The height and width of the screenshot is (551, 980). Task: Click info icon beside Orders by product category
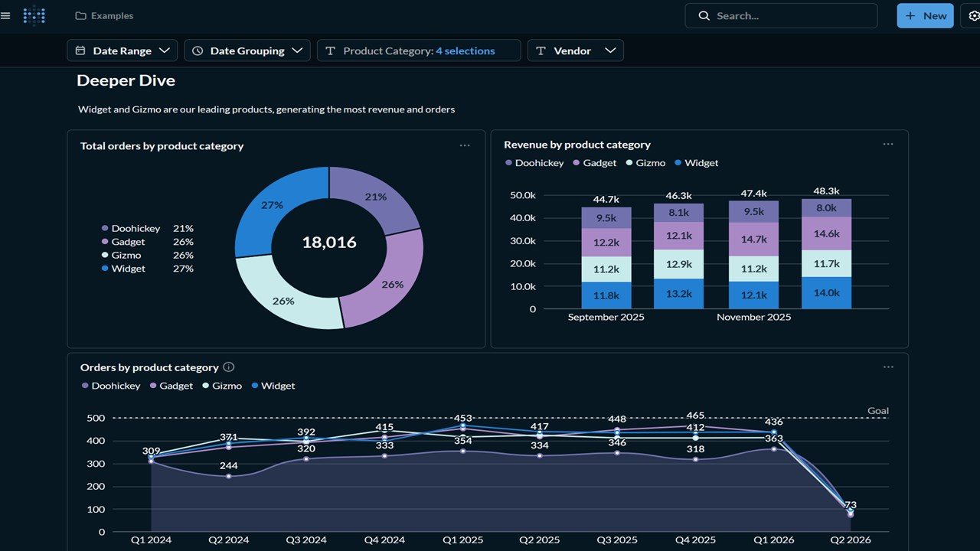pyautogui.click(x=228, y=367)
